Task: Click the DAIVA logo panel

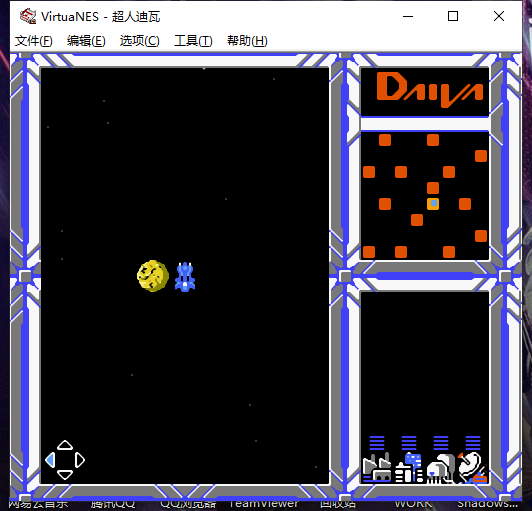Action: [425, 91]
